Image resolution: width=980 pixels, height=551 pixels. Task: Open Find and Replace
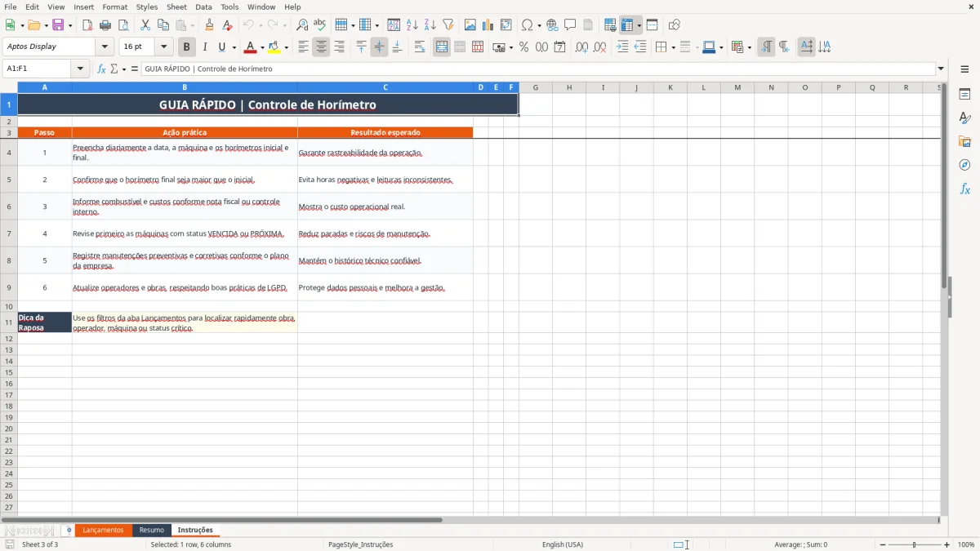point(302,25)
